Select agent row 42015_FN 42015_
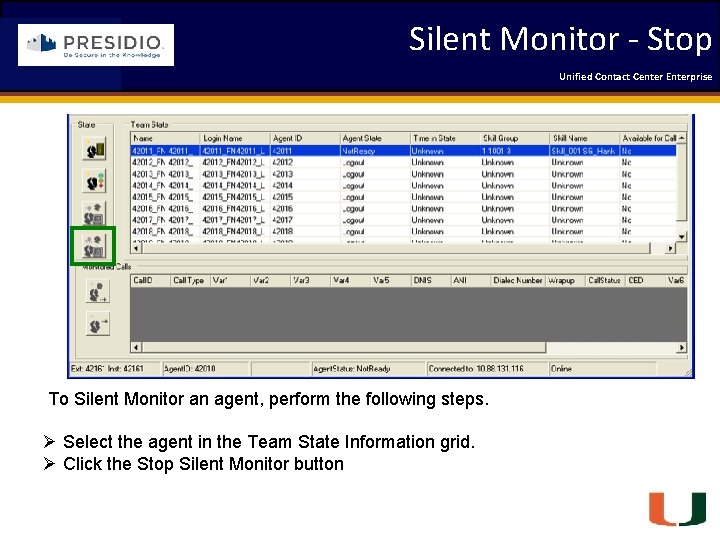 (x=404, y=197)
